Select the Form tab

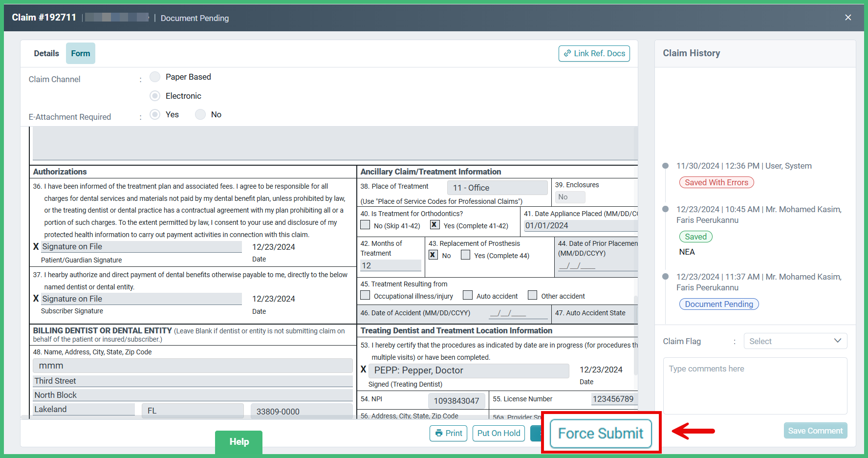click(80, 53)
